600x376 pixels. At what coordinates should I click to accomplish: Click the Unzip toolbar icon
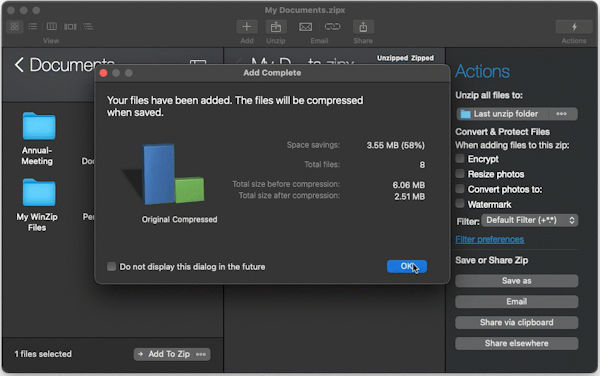276,27
